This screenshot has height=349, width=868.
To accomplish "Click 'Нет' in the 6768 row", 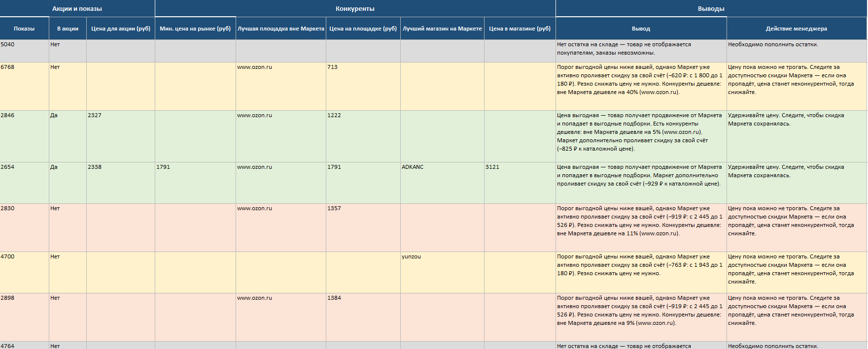I will coord(68,86).
